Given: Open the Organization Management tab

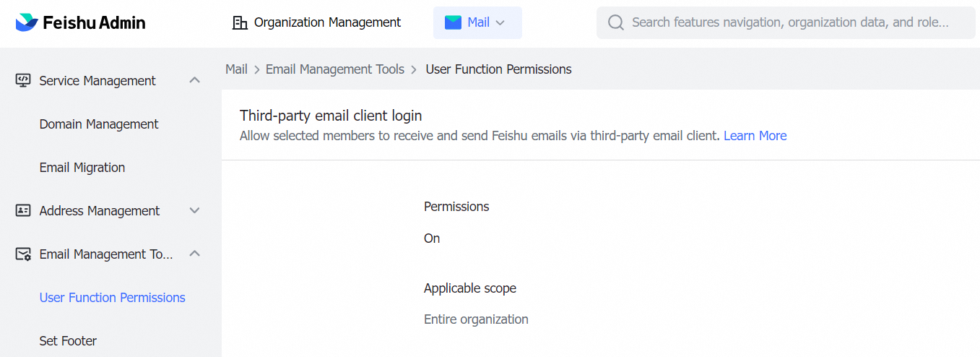Looking at the screenshot, I should (327, 22).
